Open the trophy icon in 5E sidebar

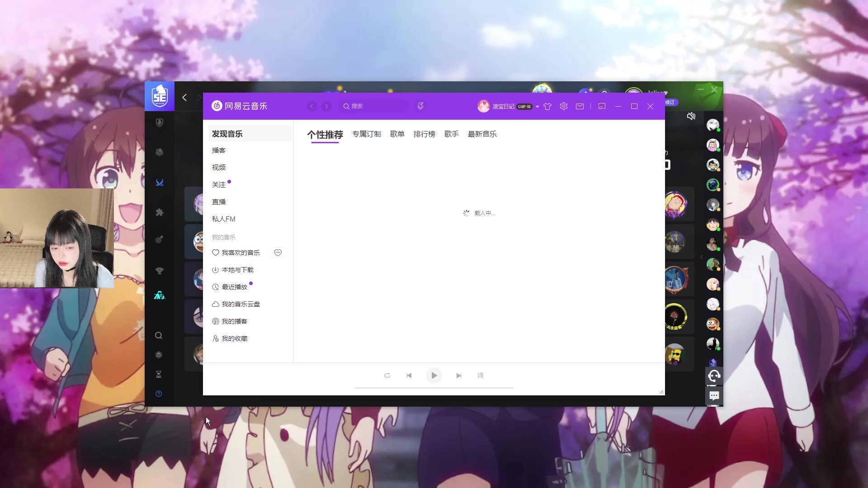pos(160,271)
